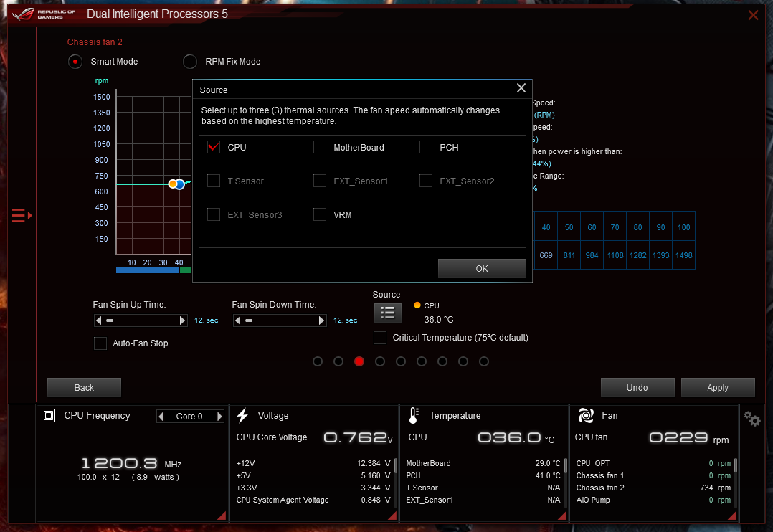Click the 1282 rpm table cell
Viewport: 773px width, 532px height.
(638, 255)
